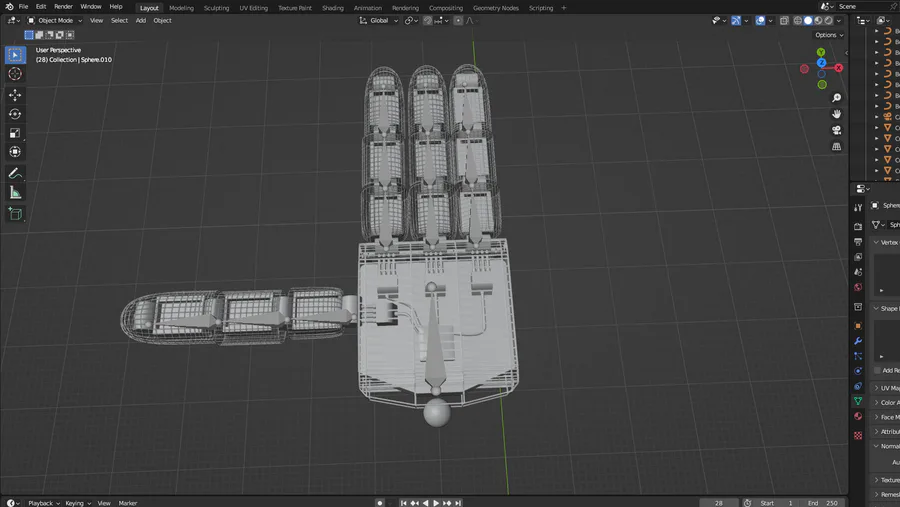Screen dimensions: 900x507
Task: Open the File menu
Action: tap(24, 7)
